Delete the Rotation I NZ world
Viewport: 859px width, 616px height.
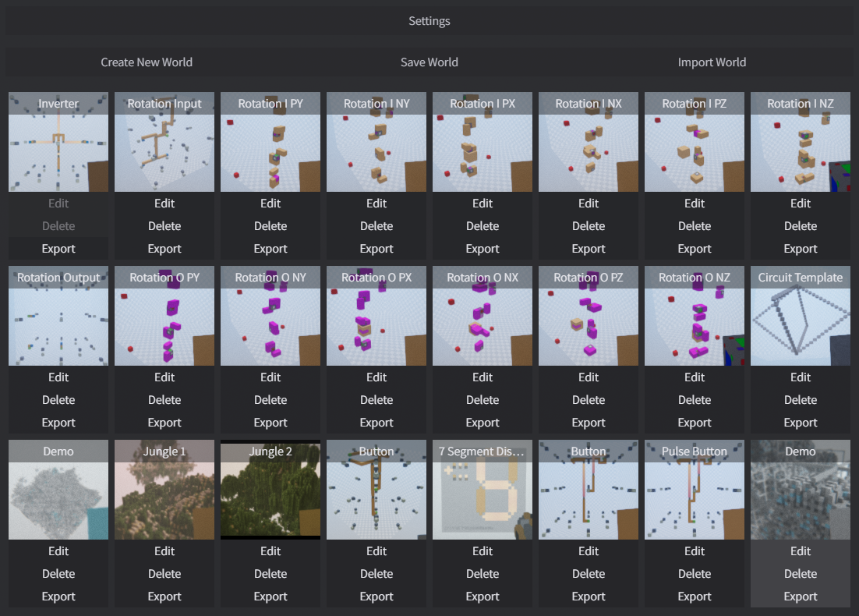(x=801, y=226)
